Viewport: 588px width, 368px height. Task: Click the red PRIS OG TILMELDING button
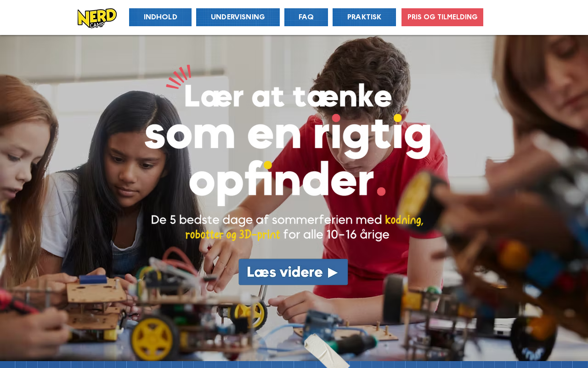tap(442, 17)
